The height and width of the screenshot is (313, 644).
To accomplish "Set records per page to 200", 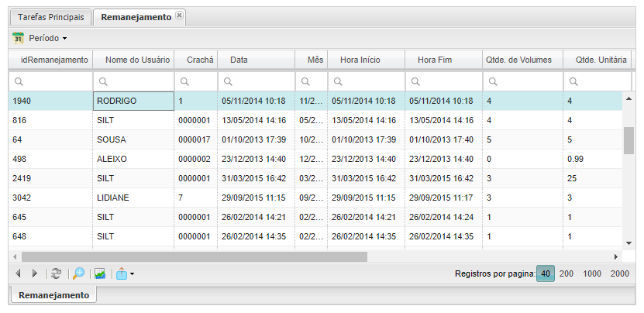I will pos(567,273).
